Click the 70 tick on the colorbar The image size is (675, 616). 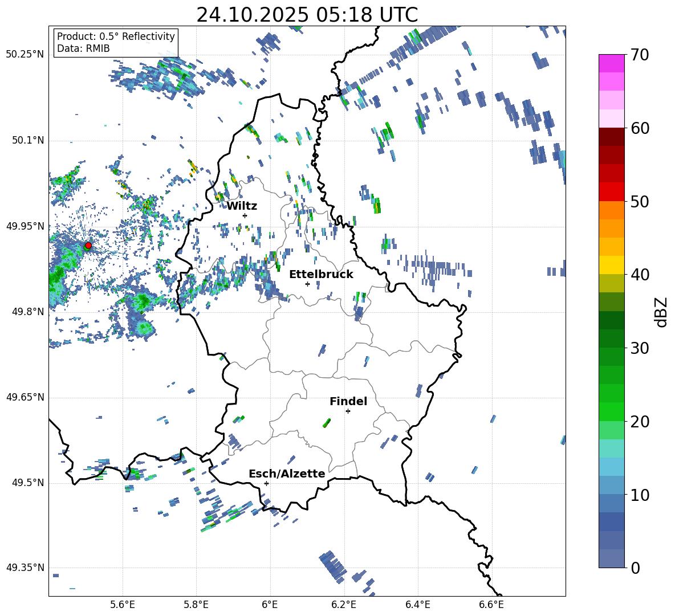coord(640,55)
